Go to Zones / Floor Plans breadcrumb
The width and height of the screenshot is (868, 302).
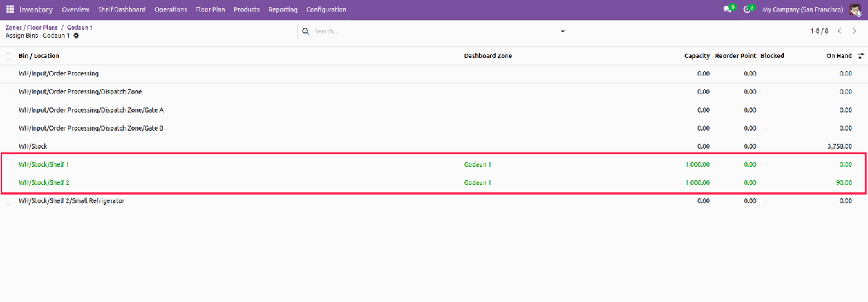32,27
